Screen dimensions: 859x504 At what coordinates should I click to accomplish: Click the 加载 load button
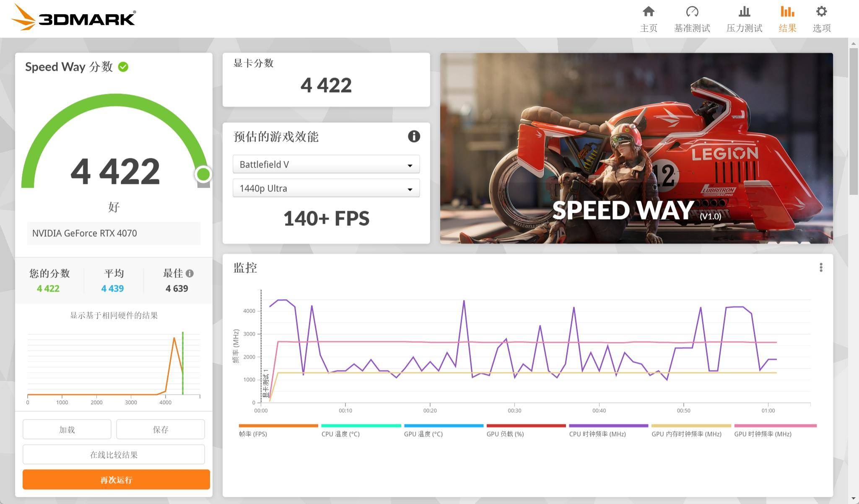click(67, 429)
